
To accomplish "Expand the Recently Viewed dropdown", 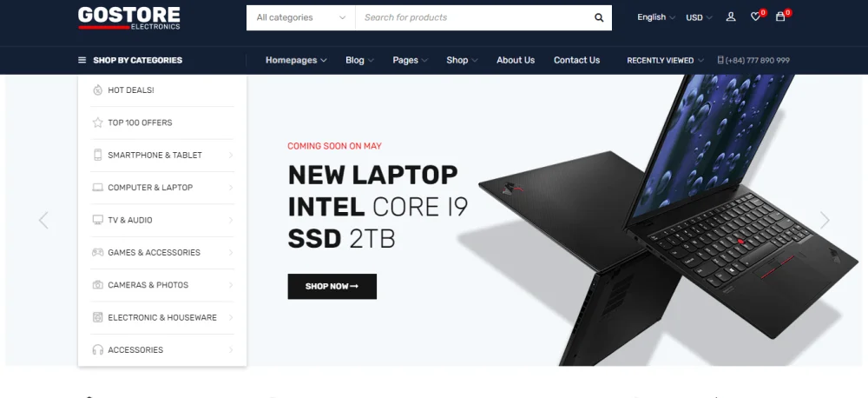I will point(665,61).
